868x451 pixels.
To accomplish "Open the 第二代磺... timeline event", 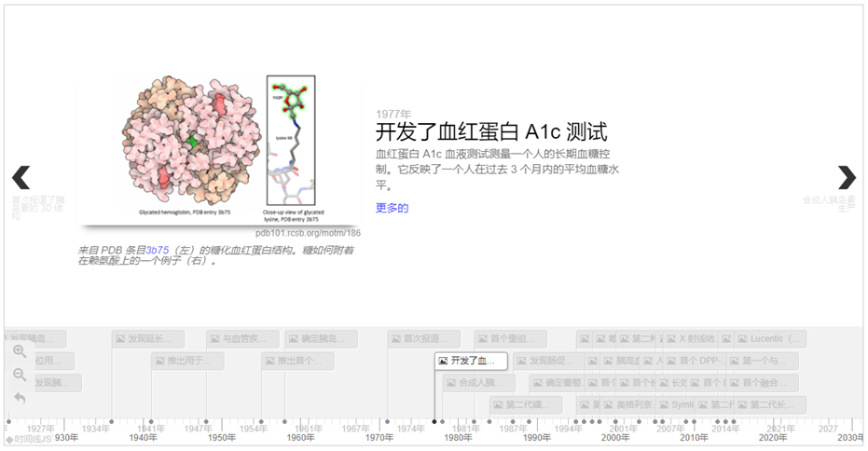I will coord(526,405).
